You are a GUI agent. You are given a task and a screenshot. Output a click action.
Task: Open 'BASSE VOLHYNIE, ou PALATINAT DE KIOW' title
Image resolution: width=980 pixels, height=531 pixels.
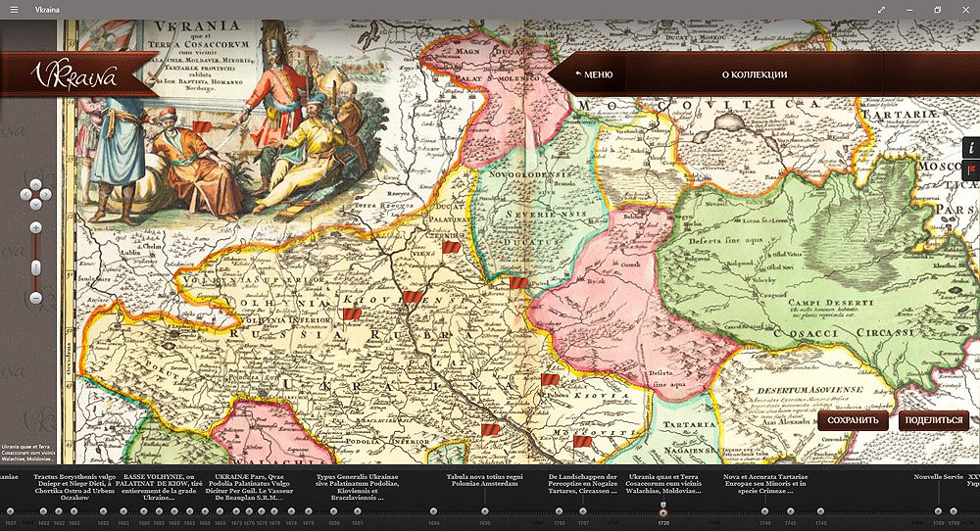tap(159, 487)
